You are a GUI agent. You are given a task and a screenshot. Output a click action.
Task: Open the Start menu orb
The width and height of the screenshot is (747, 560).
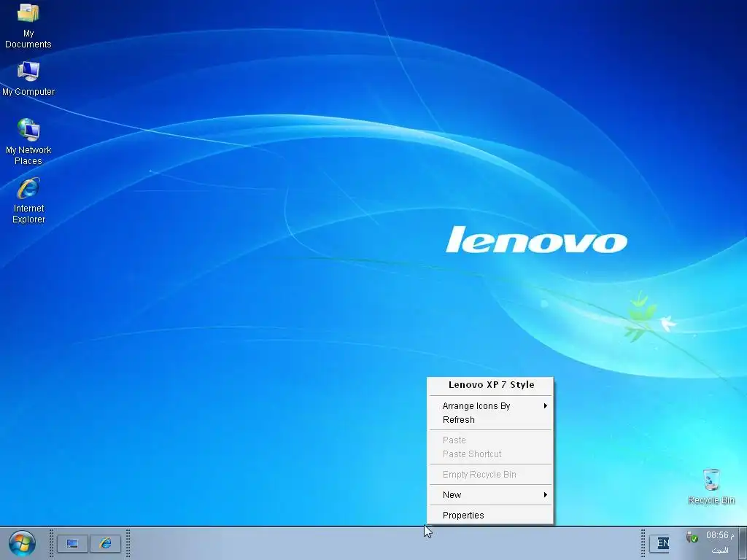tap(22, 543)
